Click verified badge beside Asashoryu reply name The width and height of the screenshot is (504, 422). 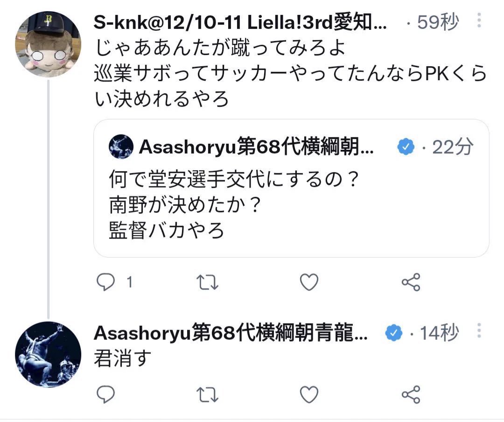[x=393, y=332]
